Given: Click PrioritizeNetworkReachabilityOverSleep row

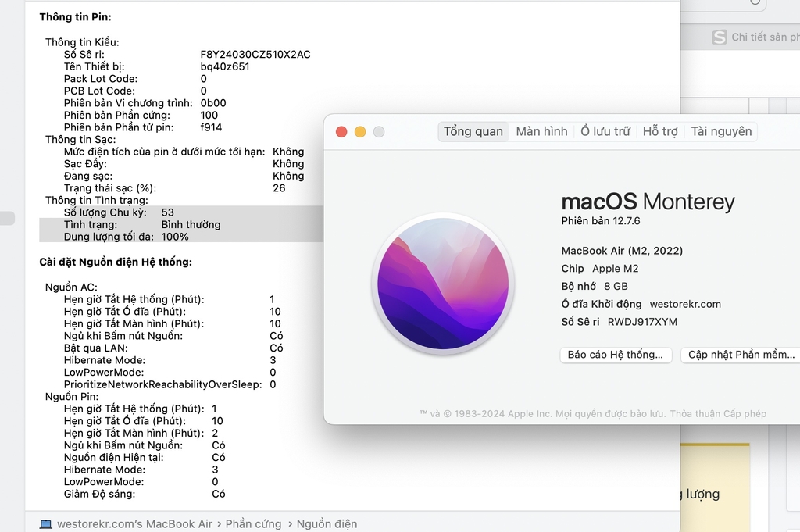Looking at the screenshot, I should pyautogui.click(x=170, y=384).
